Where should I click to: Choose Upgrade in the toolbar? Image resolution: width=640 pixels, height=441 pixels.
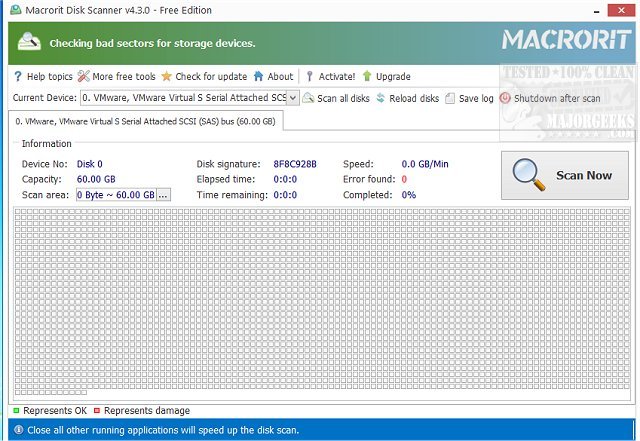[393, 77]
